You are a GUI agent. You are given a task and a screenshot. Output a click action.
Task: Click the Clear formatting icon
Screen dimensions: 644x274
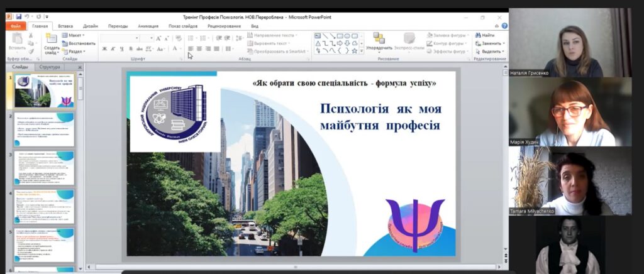tap(178, 38)
